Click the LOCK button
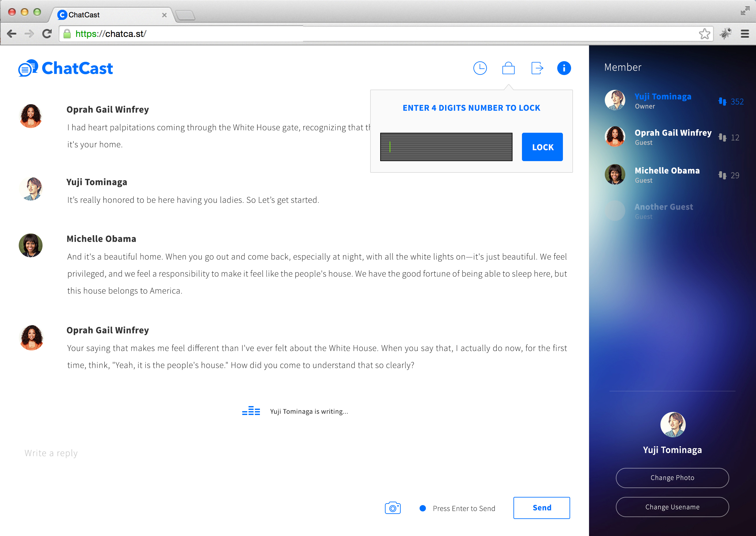756x536 pixels. point(542,147)
